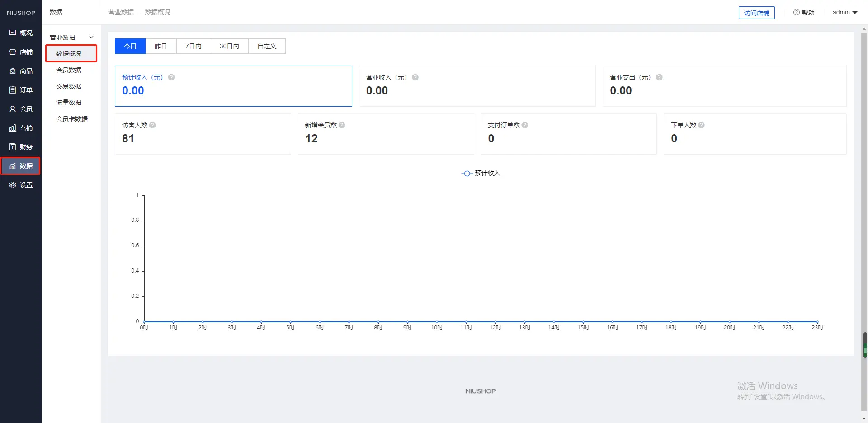
Task: Open the admin account dropdown
Action: click(x=844, y=13)
